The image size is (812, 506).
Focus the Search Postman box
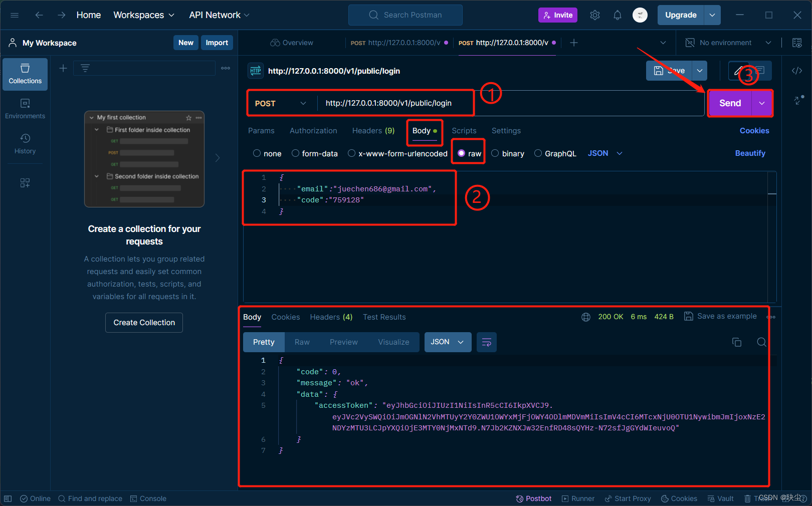click(405, 15)
